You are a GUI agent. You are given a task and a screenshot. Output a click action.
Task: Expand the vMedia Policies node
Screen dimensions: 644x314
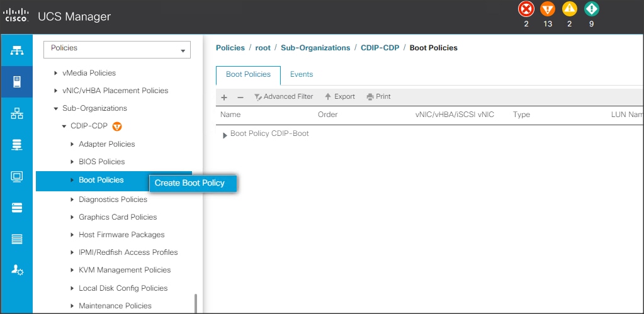56,73
